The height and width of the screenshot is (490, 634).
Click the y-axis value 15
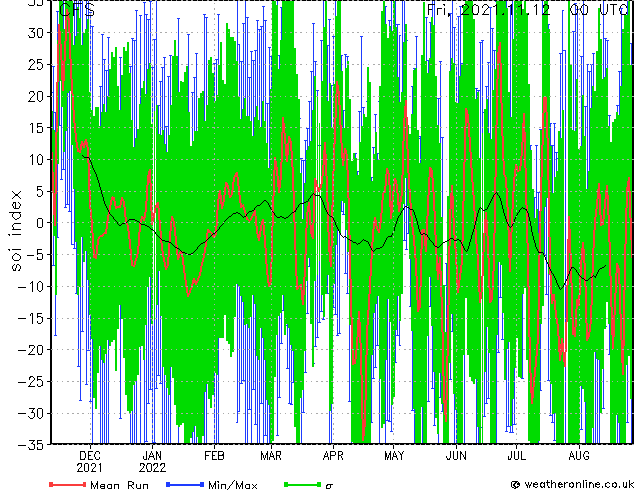point(36,128)
